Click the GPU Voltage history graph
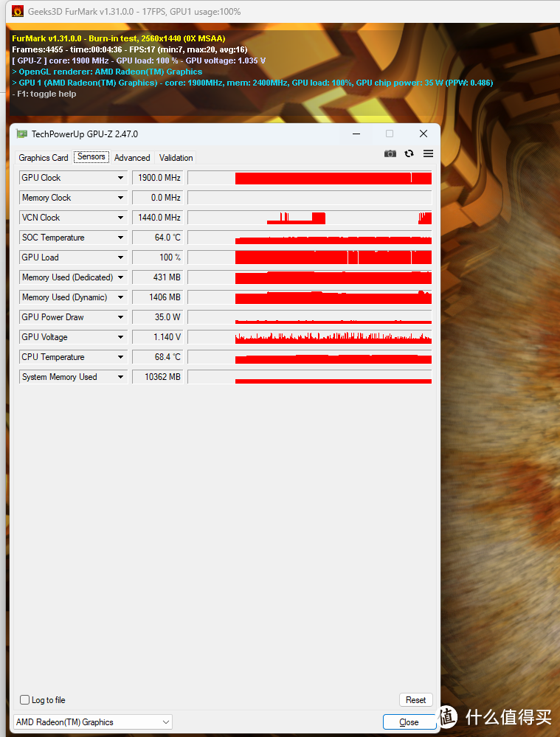Screen dimensions: 560x737 point(309,337)
